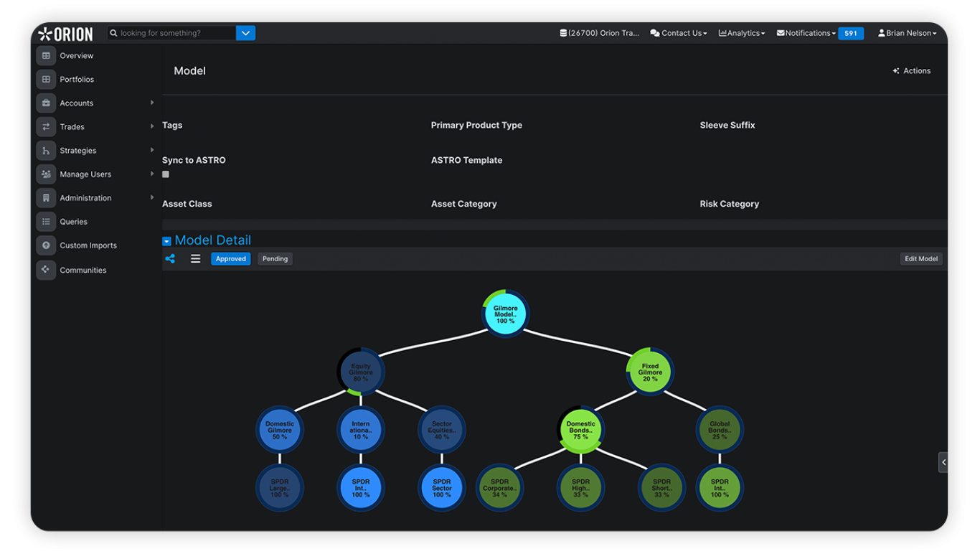This screenshot has width=980, height=559.
Task: Switch to tree diagram view icon
Action: 170,259
